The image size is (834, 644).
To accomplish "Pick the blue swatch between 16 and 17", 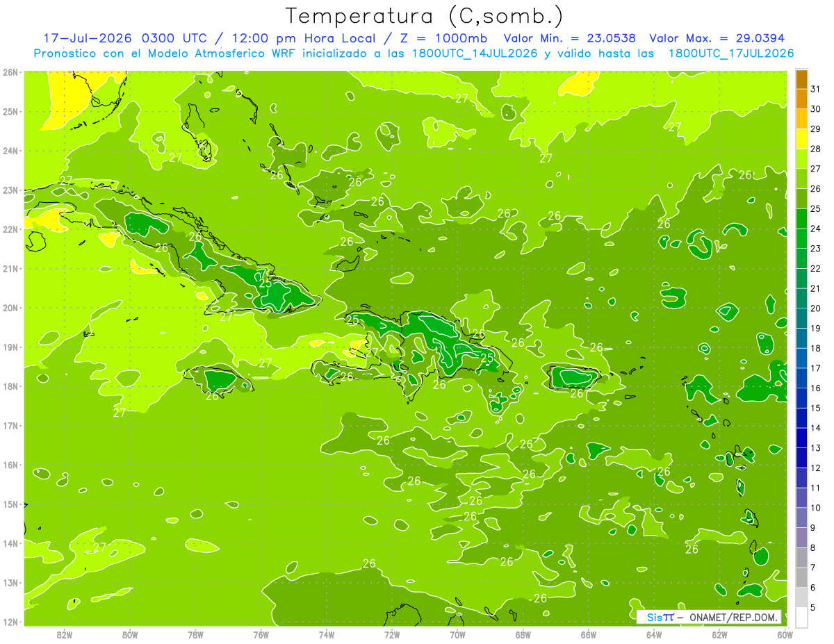I will click(x=801, y=378).
